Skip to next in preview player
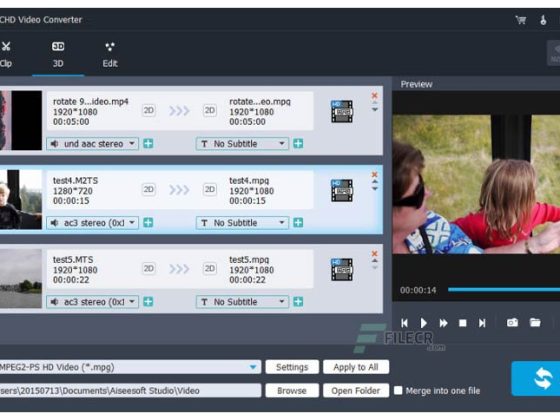The height and width of the screenshot is (420, 560). click(x=482, y=323)
